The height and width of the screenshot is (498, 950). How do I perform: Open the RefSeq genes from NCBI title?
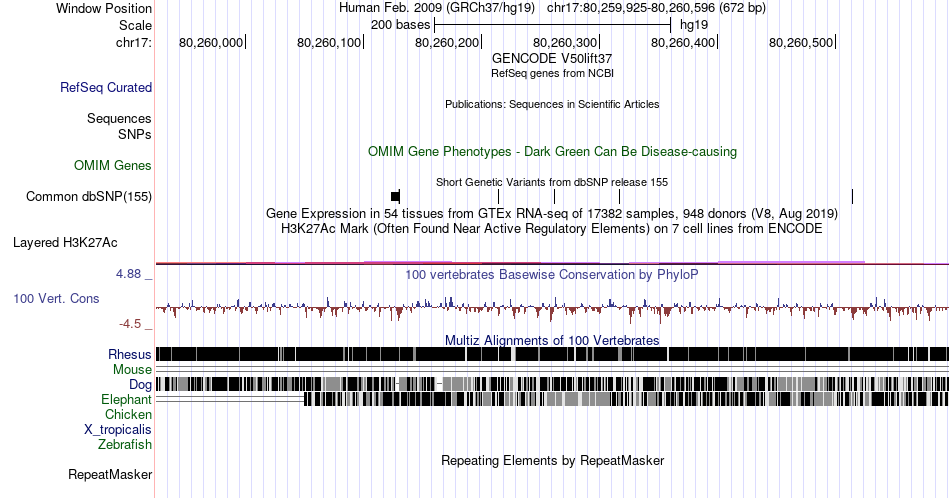[x=552, y=73]
